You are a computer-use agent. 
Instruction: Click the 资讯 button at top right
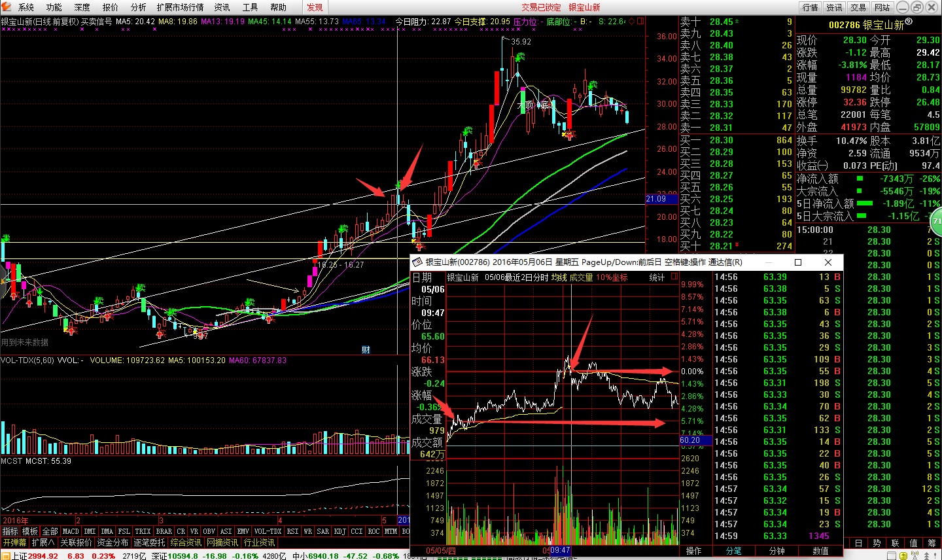tap(834, 7)
